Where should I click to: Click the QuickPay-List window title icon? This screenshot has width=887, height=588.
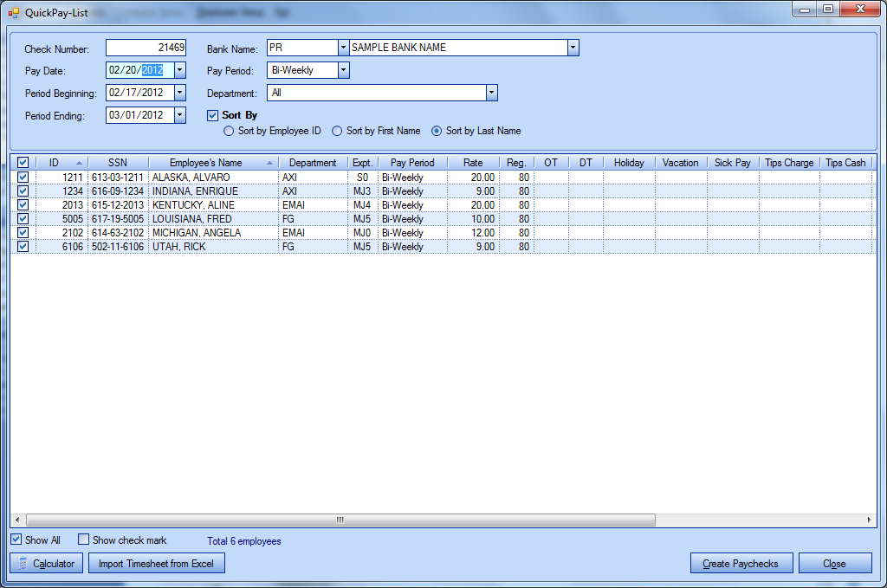(x=13, y=13)
